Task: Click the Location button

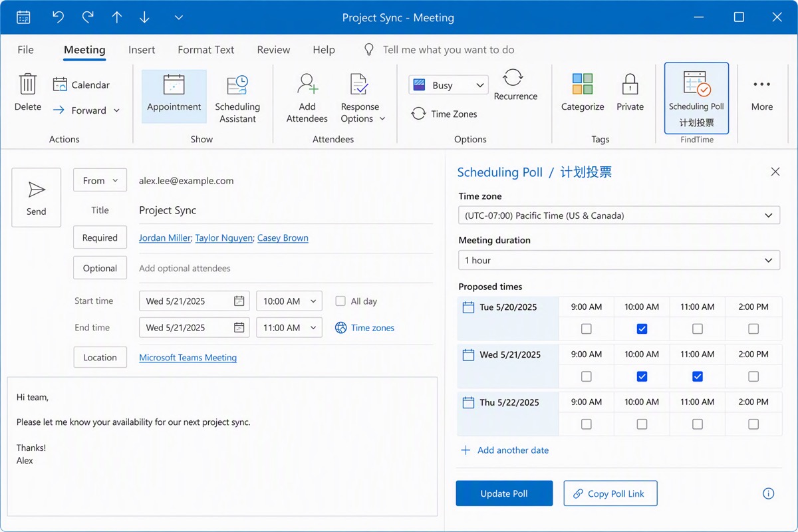Action: [100, 357]
